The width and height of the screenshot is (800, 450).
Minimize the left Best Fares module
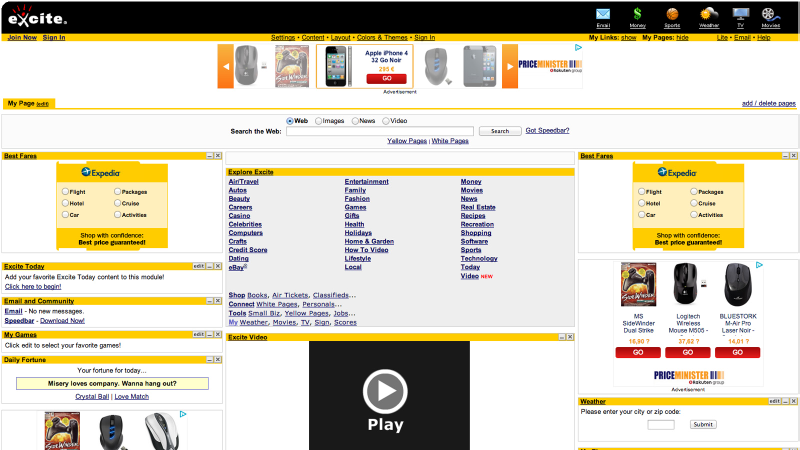[x=210, y=156]
